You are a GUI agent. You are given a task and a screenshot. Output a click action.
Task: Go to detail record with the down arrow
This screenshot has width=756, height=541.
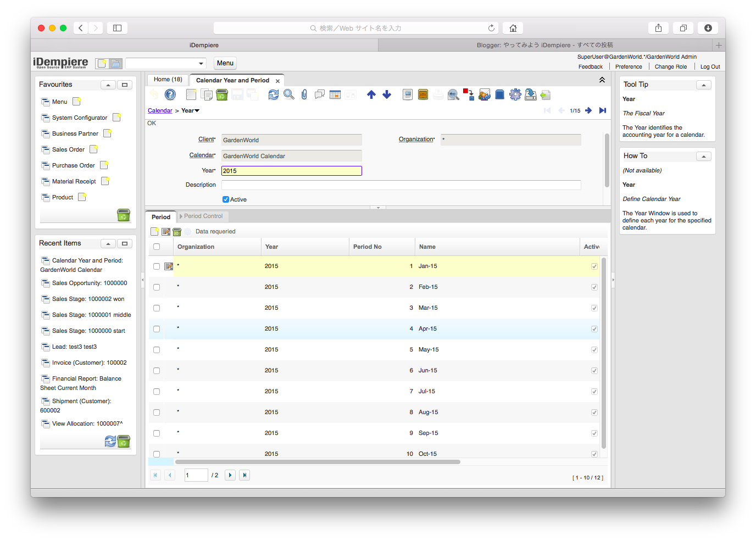click(387, 94)
